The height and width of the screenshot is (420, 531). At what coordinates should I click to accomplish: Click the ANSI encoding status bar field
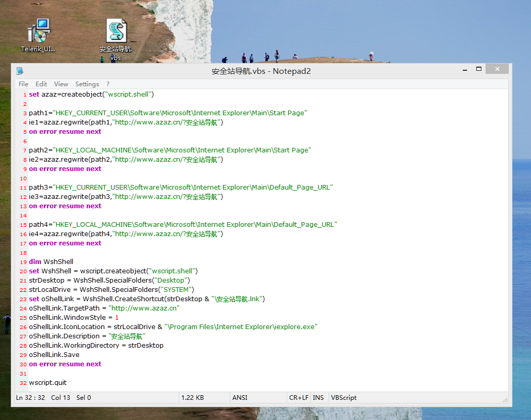[x=240, y=398]
